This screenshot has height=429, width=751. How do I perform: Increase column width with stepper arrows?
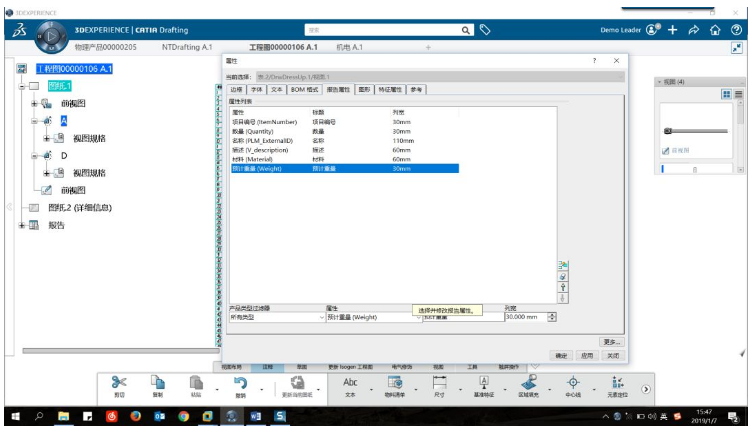pos(552,315)
